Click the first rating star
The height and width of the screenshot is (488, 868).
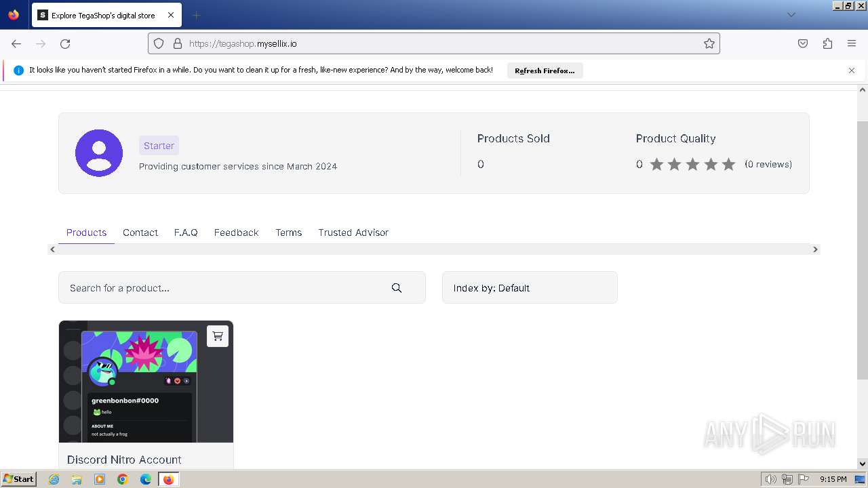click(656, 164)
